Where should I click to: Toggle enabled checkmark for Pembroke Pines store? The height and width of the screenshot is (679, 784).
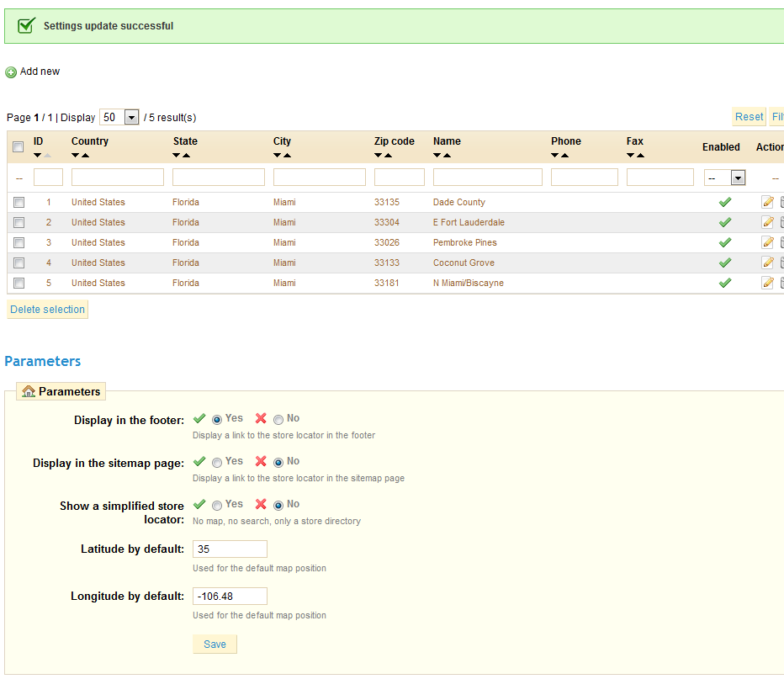point(724,242)
